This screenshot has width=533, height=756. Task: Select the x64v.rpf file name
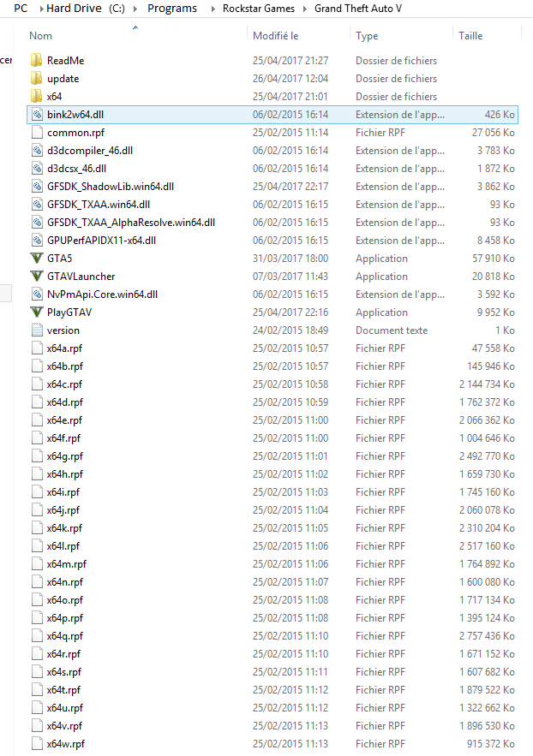[x=64, y=726]
